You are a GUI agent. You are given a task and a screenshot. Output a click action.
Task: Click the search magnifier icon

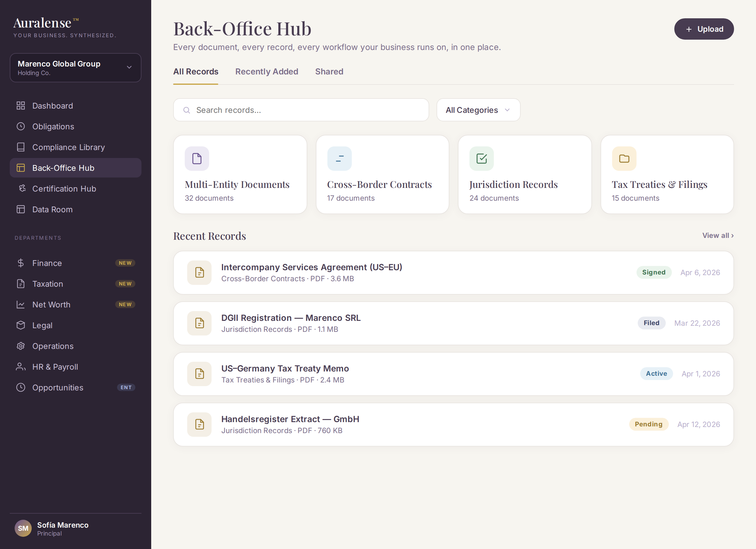click(187, 110)
